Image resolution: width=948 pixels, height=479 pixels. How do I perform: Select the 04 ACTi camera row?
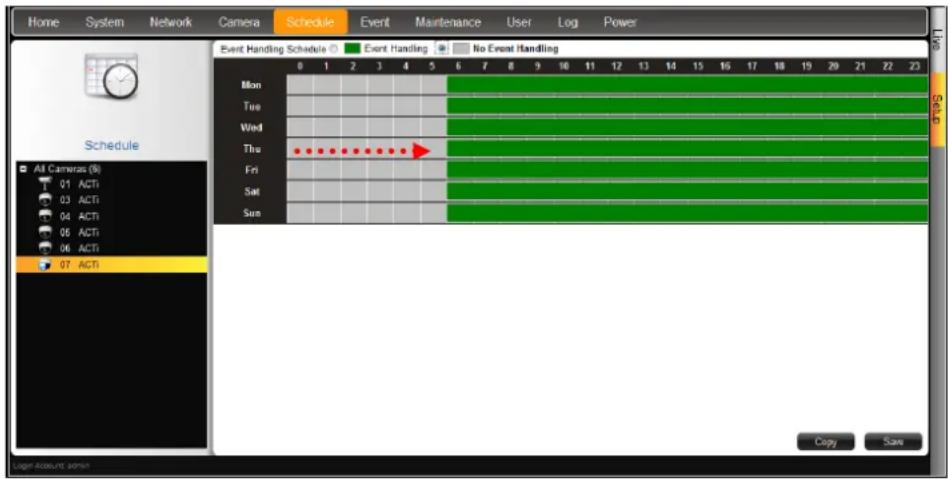coord(111,217)
